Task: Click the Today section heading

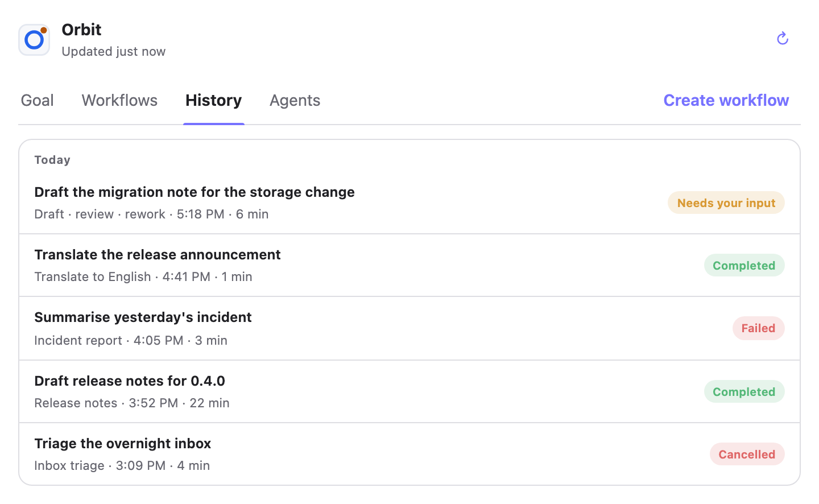Action: pyautogui.click(x=52, y=160)
